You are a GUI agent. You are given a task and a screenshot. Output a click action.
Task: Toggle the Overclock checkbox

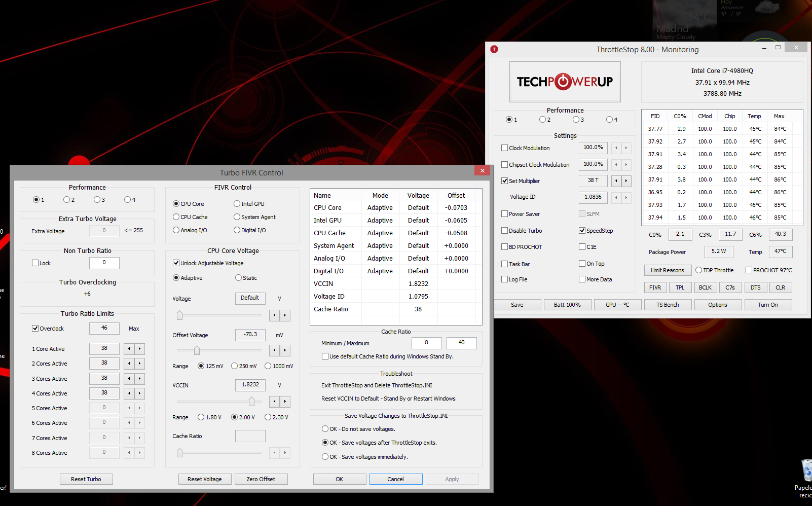(x=35, y=329)
